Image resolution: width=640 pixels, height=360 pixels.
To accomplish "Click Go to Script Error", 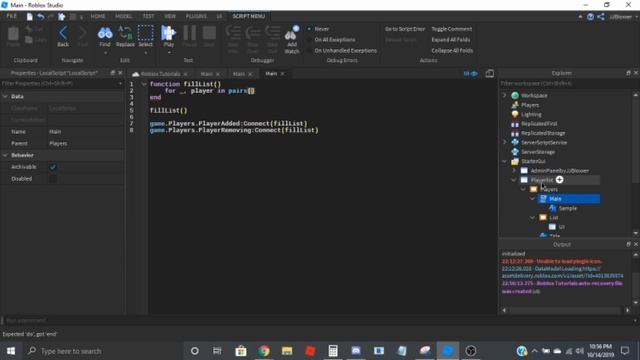I will tap(405, 29).
